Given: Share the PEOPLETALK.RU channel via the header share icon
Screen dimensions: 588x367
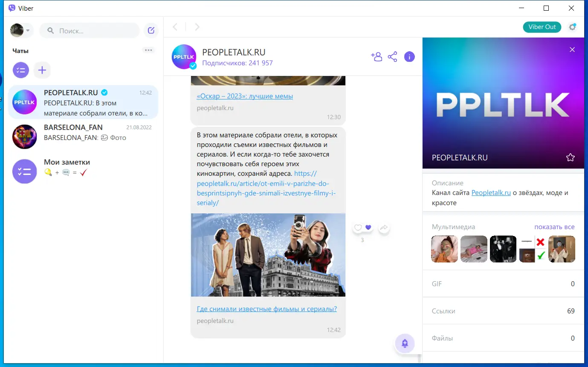Looking at the screenshot, I should [x=392, y=57].
